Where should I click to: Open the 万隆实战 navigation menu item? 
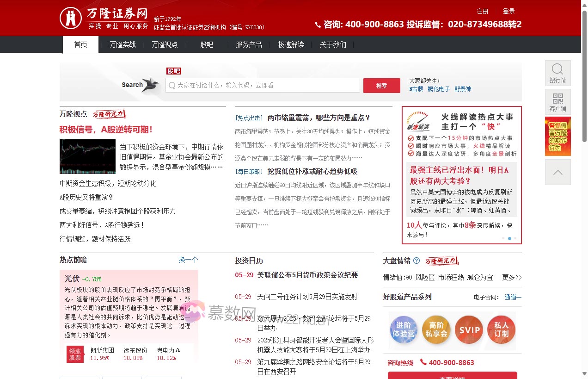point(122,44)
